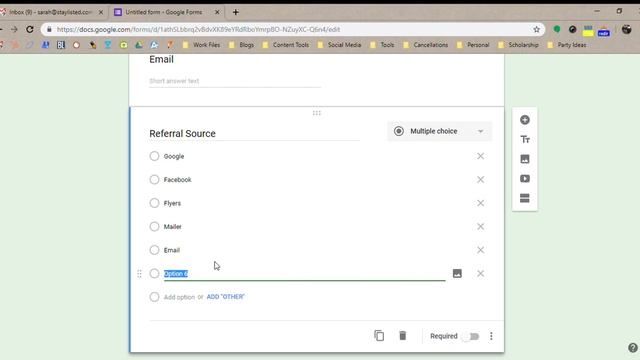The image size is (640, 360).
Task: Add image from the side toolbar
Action: (525, 159)
